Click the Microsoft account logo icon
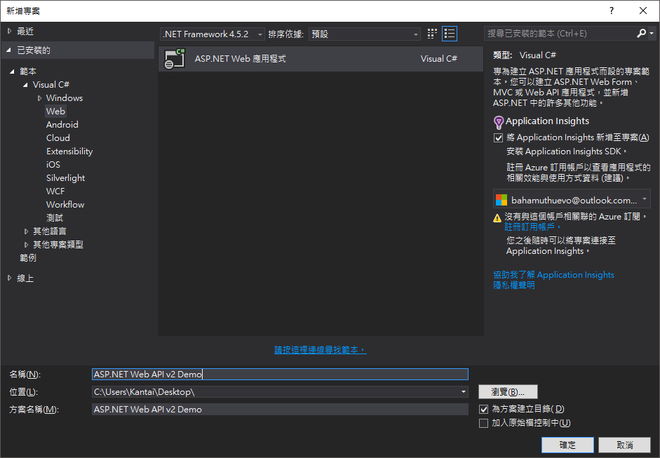This screenshot has width=660, height=458. pos(501,200)
